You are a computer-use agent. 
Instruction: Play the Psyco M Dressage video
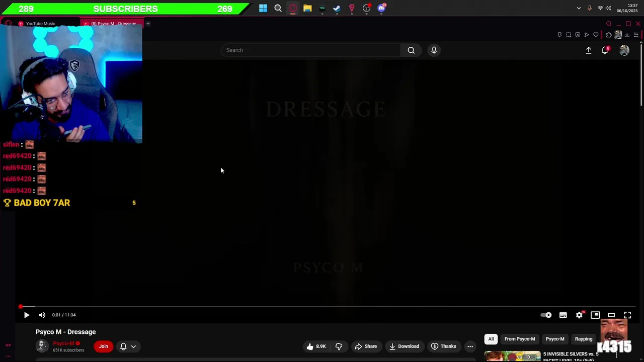pyautogui.click(x=27, y=315)
